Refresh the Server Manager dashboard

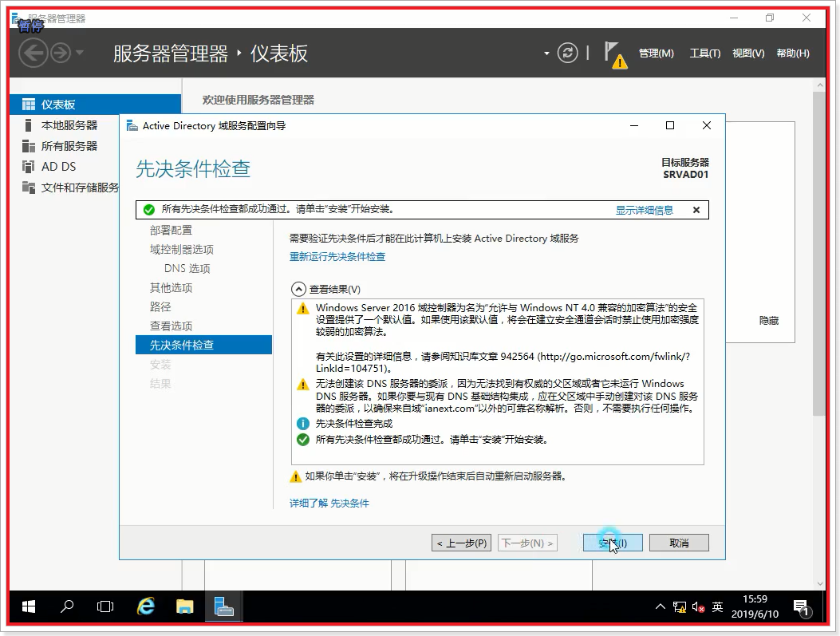[x=567, y=53]
